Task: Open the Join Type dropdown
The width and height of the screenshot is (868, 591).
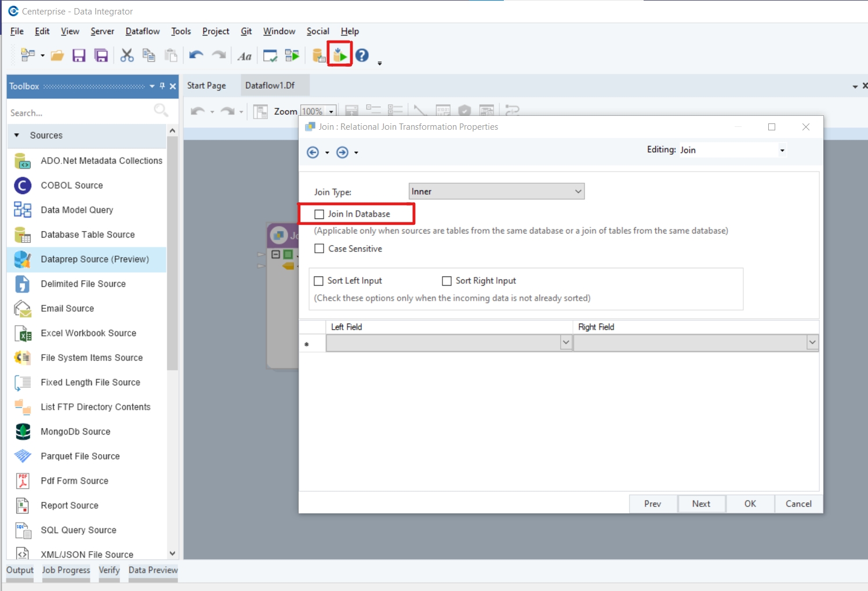Action: 496,192
